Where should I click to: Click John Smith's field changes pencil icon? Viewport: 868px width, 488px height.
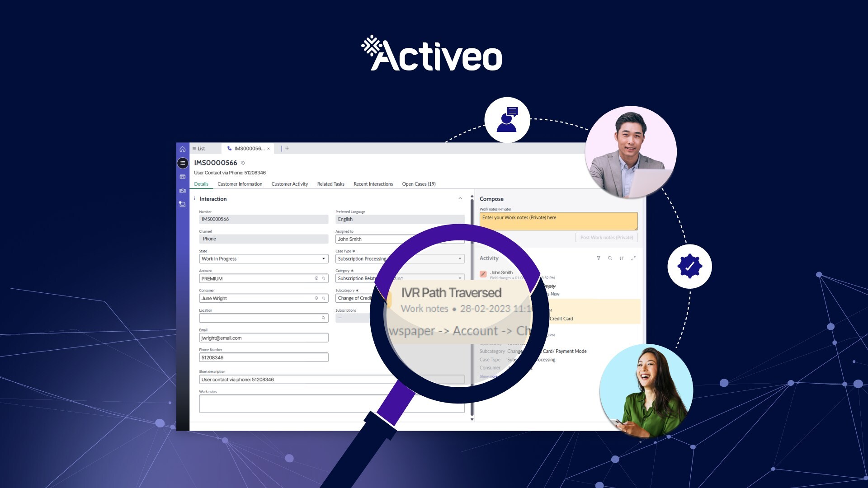tap(483, 274)
